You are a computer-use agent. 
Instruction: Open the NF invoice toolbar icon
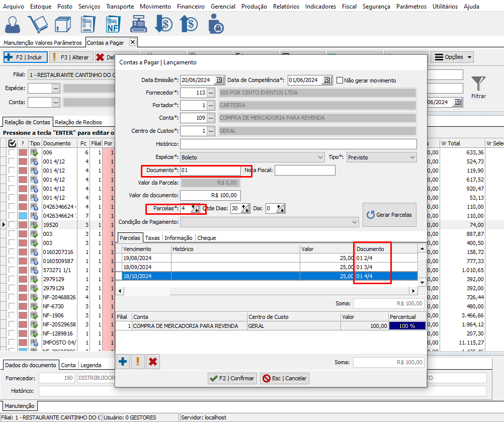113,24
